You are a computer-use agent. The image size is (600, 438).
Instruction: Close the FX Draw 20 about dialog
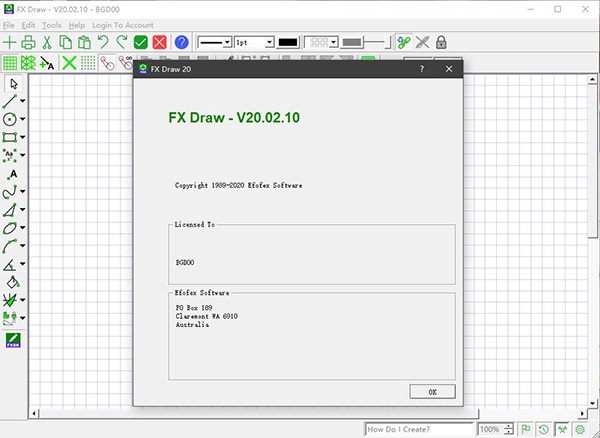tap(449, 69)
